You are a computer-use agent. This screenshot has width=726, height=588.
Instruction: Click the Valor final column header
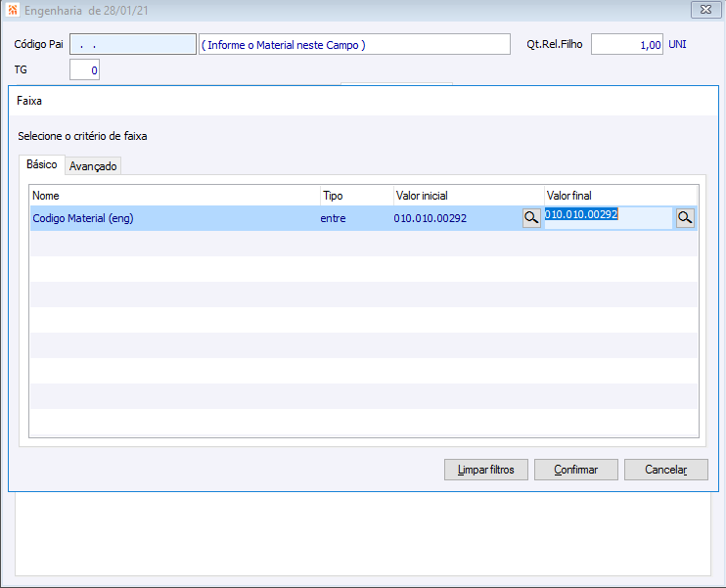coord(620,196)
